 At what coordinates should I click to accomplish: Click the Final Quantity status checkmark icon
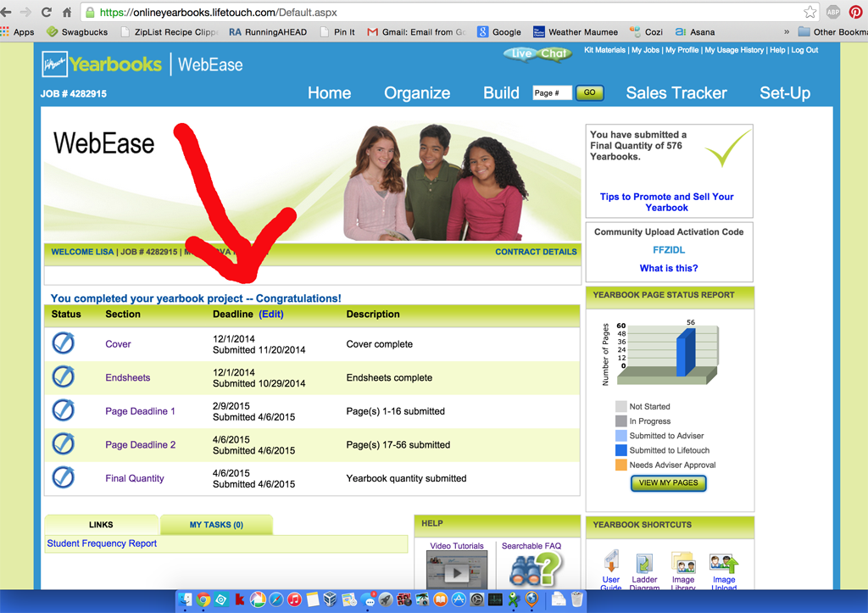tap(64, 477)
